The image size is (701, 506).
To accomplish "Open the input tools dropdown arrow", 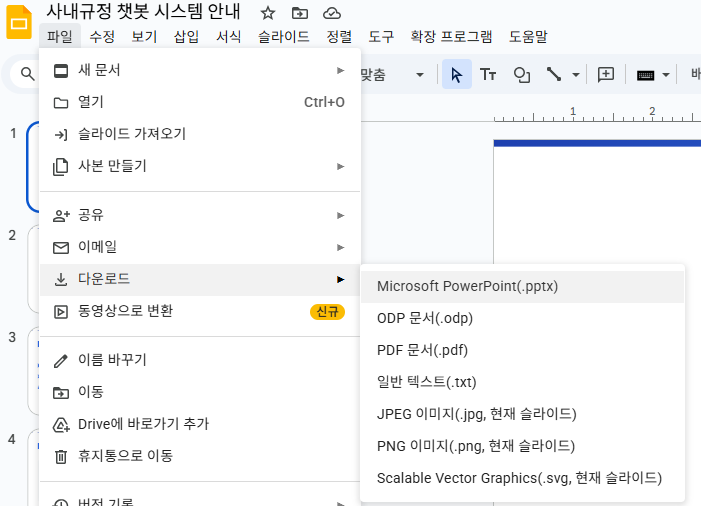I will coord(666,75).
